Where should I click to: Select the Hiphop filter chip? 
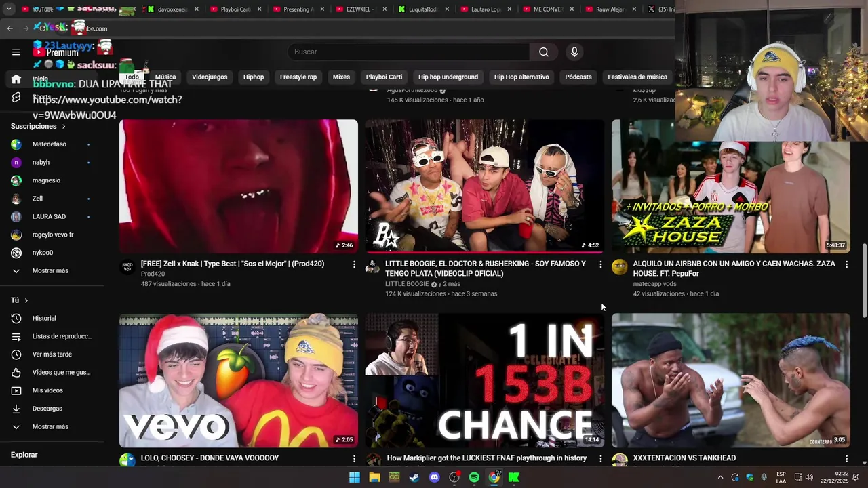(x=254, y=77)
